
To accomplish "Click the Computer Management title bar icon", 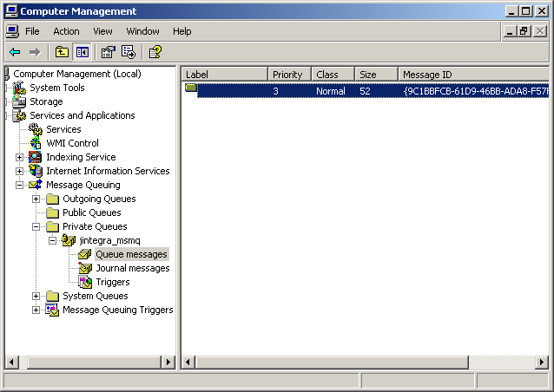I will pos(12,11).
